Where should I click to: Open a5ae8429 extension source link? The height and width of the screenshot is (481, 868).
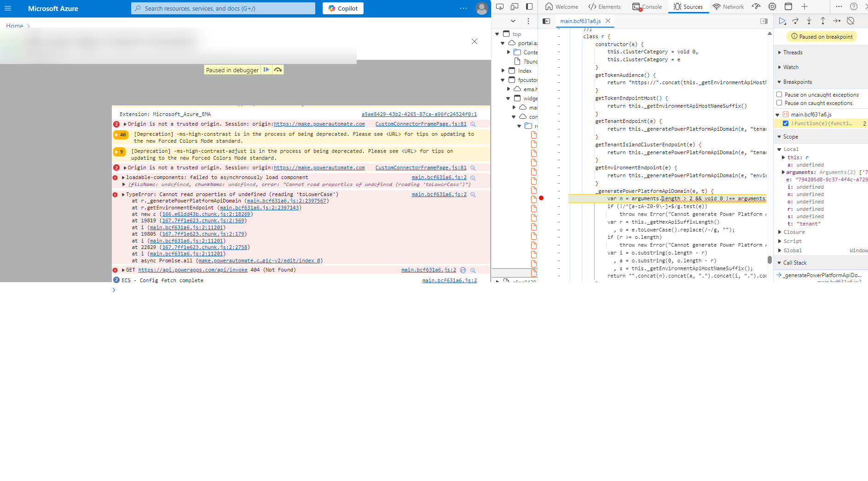pyautogui.click(x=419, y=114)
